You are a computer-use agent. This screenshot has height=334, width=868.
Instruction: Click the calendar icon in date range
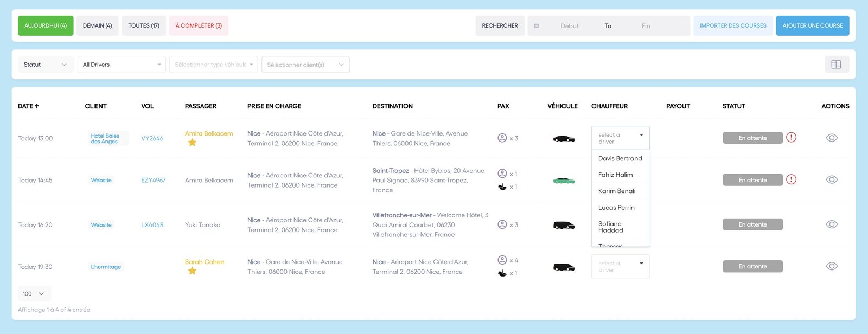click(x=537, y=26)
